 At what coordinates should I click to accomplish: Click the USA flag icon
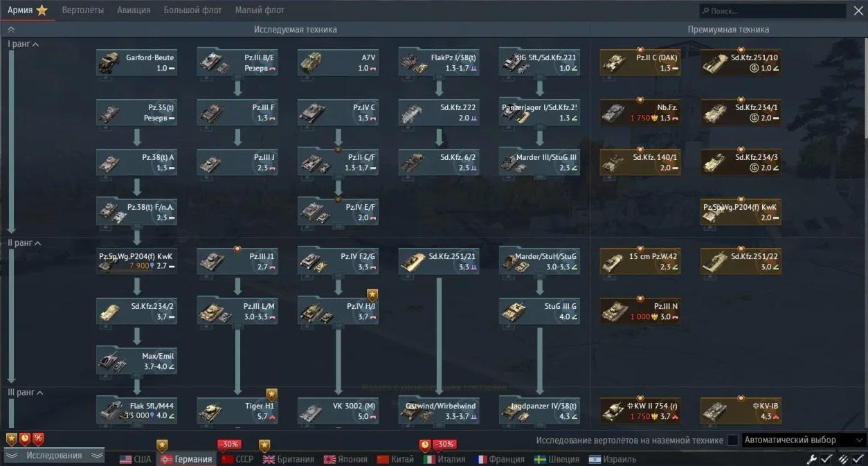tap(126, 459)
